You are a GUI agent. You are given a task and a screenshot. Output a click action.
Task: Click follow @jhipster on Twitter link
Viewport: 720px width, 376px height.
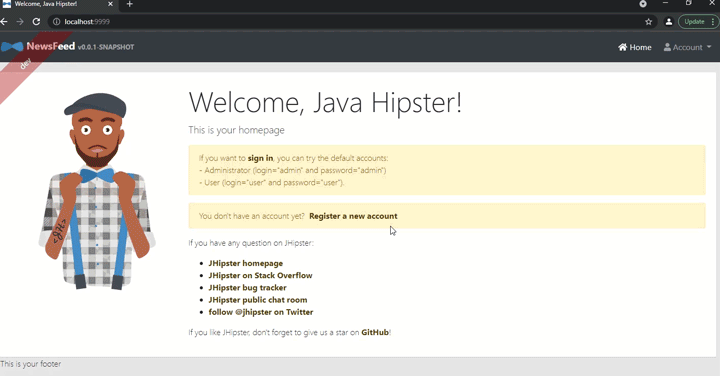click(261, 312)
